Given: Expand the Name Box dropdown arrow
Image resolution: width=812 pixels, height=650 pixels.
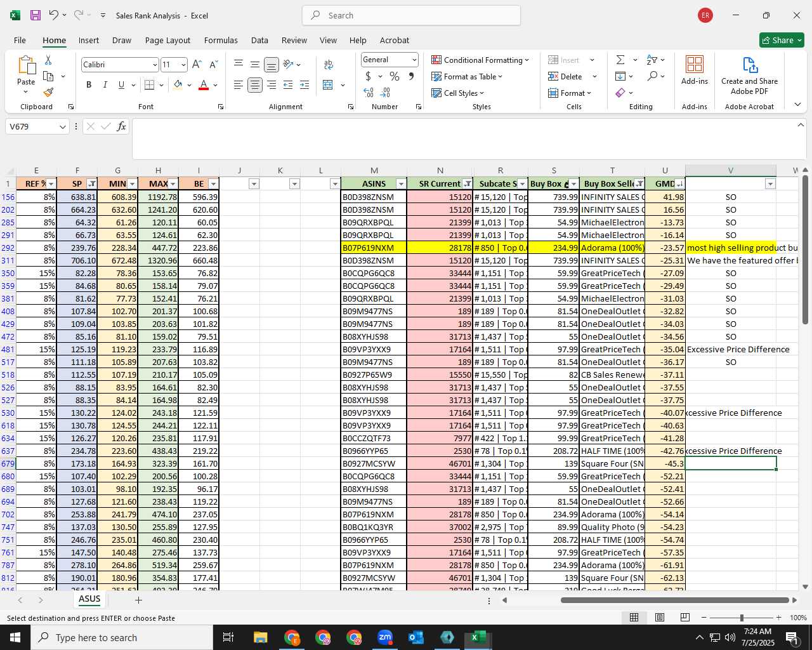Looking at the screenshot, I should click(x=62, y=127).
